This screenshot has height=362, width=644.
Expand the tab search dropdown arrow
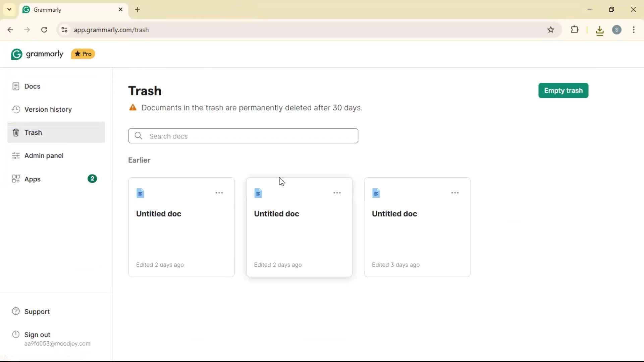click(9, 9)
